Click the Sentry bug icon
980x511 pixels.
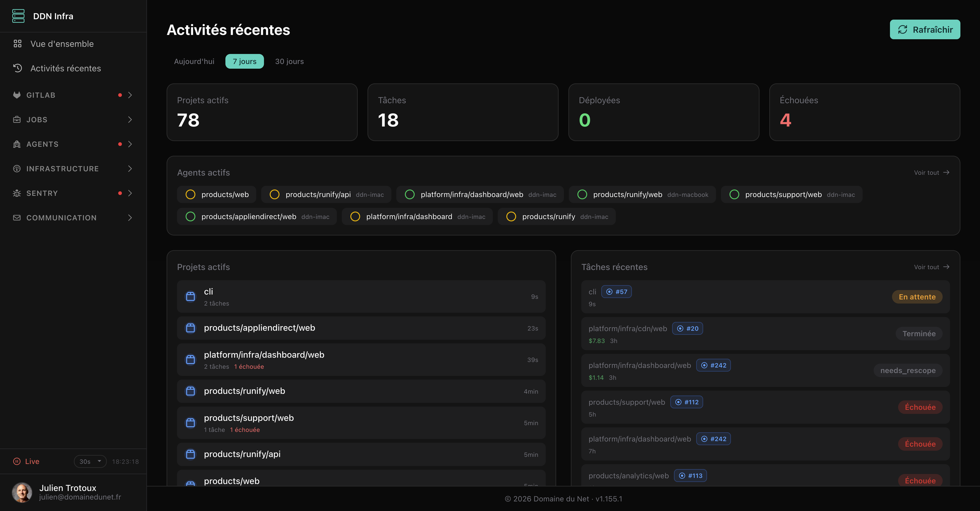(x=17, y=193)
